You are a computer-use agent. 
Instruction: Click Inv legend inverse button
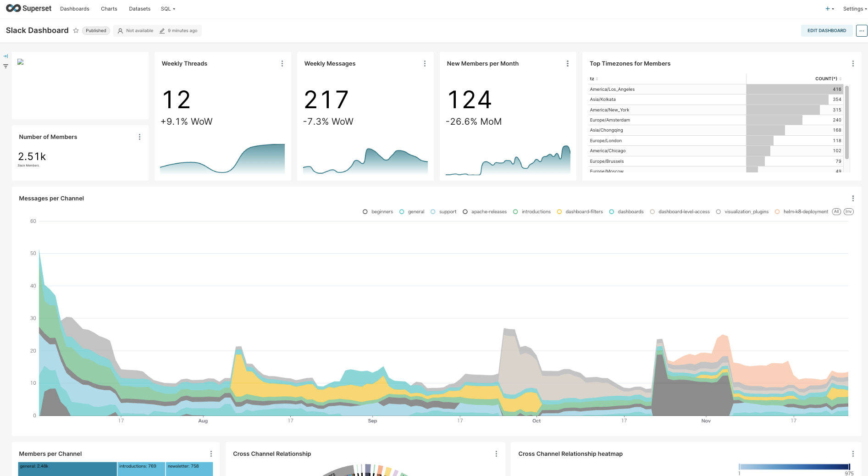tap(849, 212)
